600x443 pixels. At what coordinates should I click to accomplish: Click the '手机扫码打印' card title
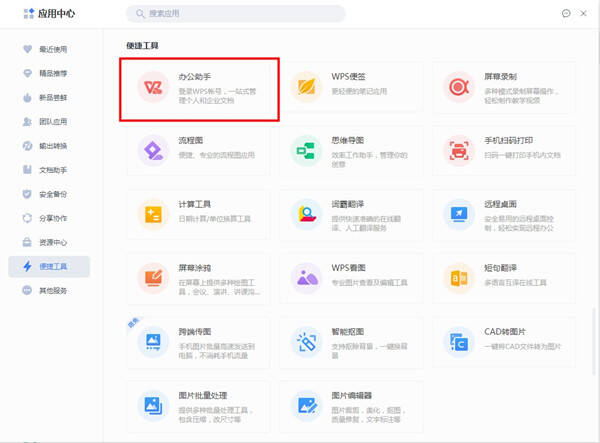pyautogui.click(x=509, y=140)
